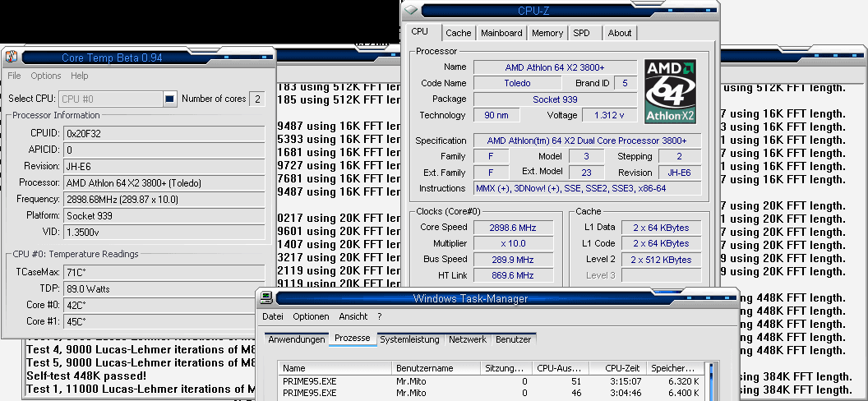Click the Level 2 cache value 2 x 512 KBytes

661,260
